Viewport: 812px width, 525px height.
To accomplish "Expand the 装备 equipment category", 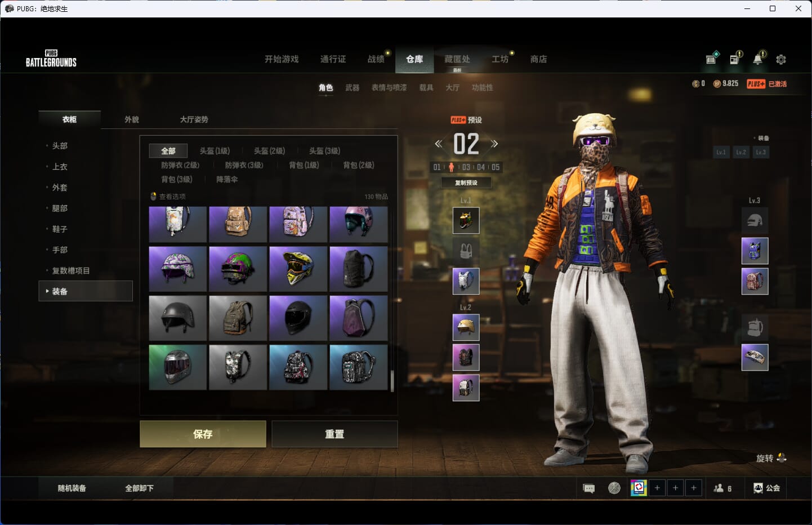I will point(86,291).
